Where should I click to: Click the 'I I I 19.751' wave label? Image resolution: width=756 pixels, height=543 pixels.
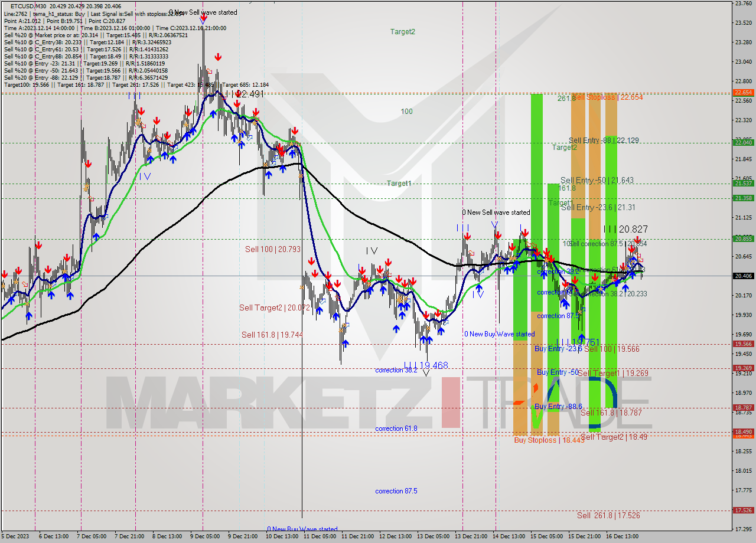point(578,342)
